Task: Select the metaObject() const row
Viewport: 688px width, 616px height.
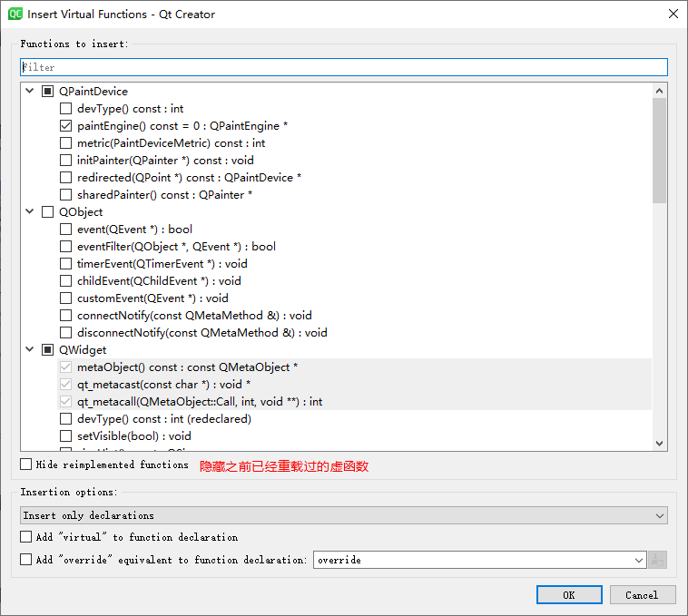Action: click(355, 367)
